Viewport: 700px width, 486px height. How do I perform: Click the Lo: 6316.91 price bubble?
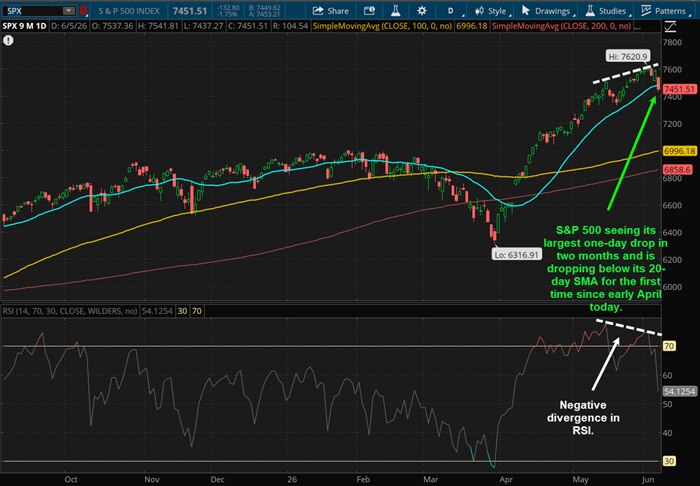(x=517, y=255)
